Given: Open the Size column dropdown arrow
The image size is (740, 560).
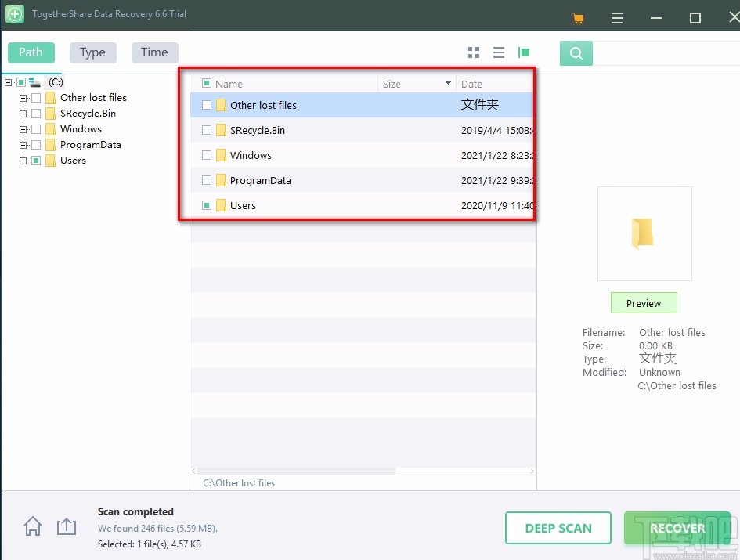Looking at the screenshot, I should (448, 83).
